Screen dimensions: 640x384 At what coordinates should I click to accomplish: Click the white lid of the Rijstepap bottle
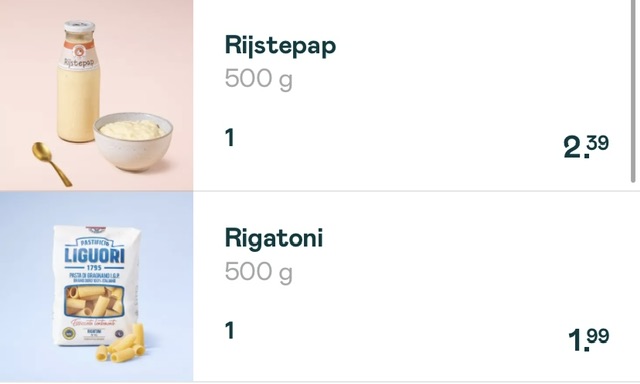80,27
